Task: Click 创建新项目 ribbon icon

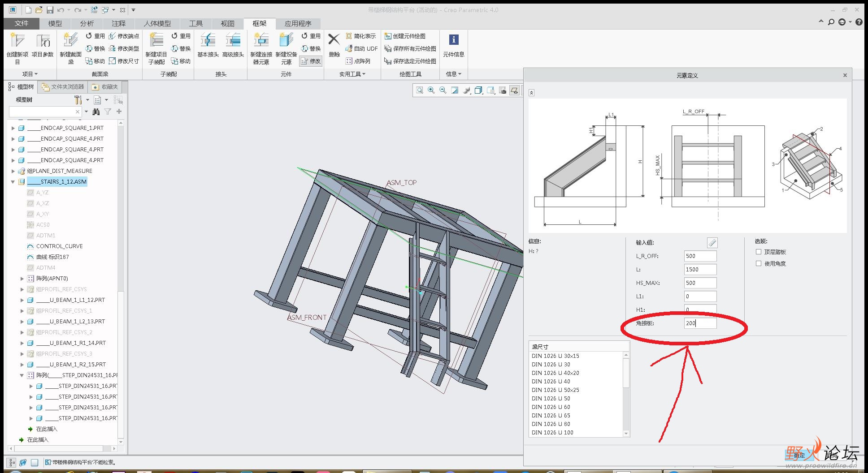Action: point(17,48)
